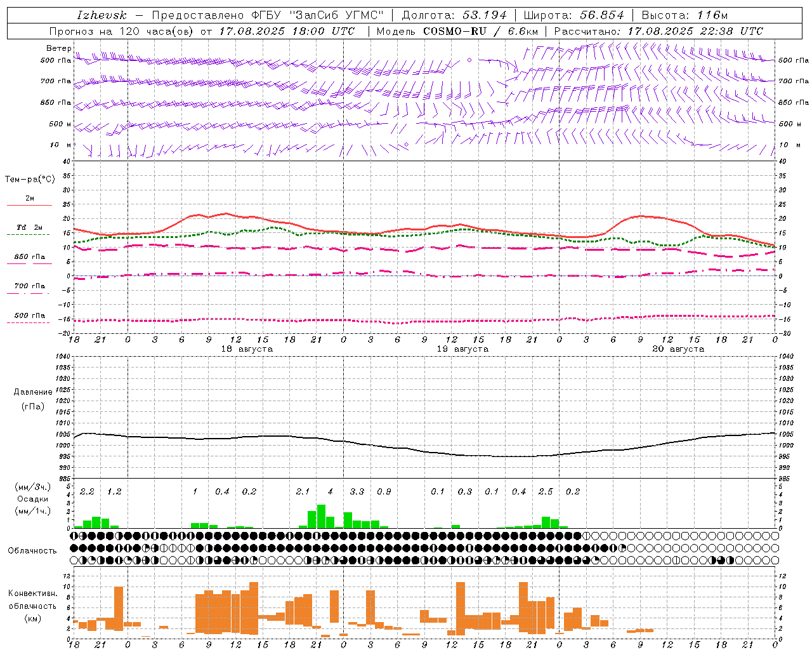The width and height of the screenshot is (812, 650).
Task: Select the forecast start time '17.08.2025 18:00 UTC'
Action: click(x=287, y=31)
